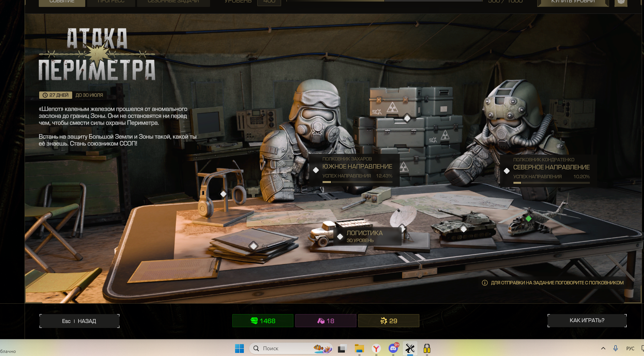Viewport: 644px width, 356px height.
Task: Select the diamond marker by the satellite dish
Action: [x=402, y=228]
